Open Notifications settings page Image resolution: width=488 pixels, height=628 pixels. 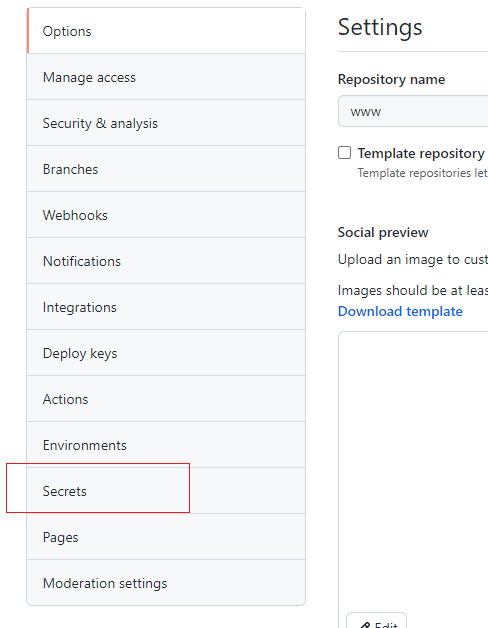click(x=166, y=261)
